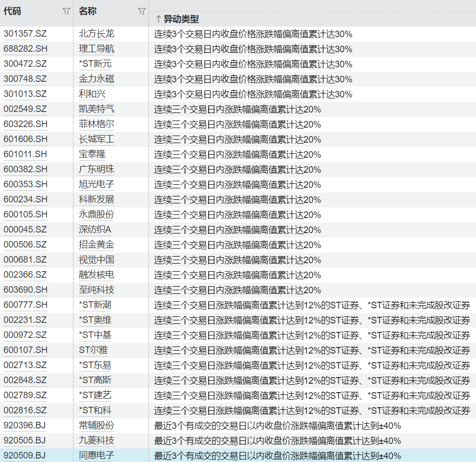
Task: Click the 代码 column header label
Action: [x=13, y=11]
